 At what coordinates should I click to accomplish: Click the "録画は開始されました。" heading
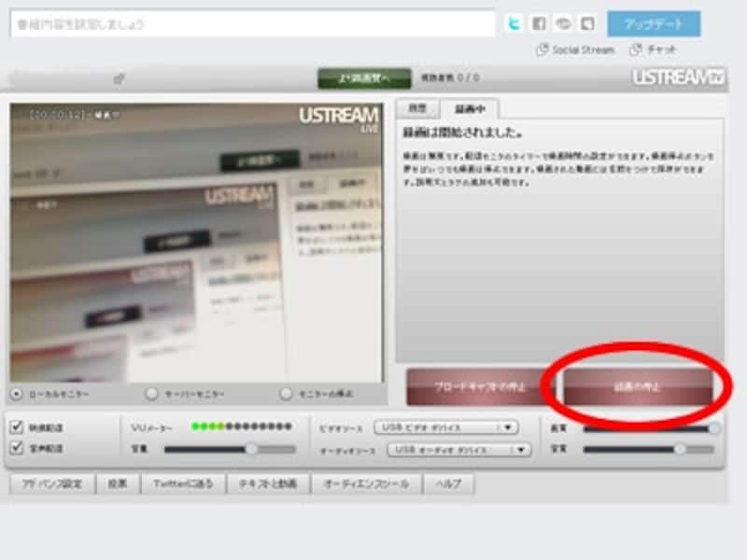462,133
